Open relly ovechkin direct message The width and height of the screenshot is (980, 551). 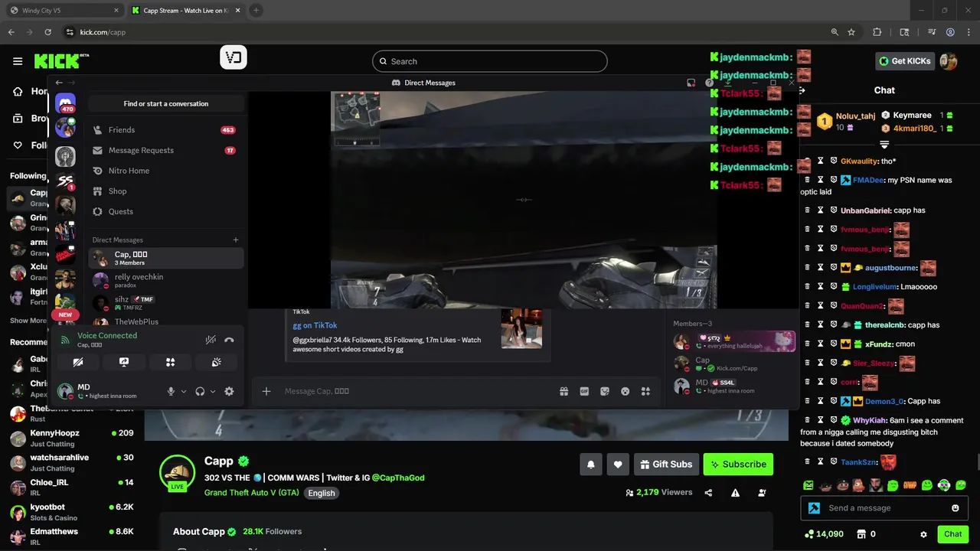tap(165, 280)
